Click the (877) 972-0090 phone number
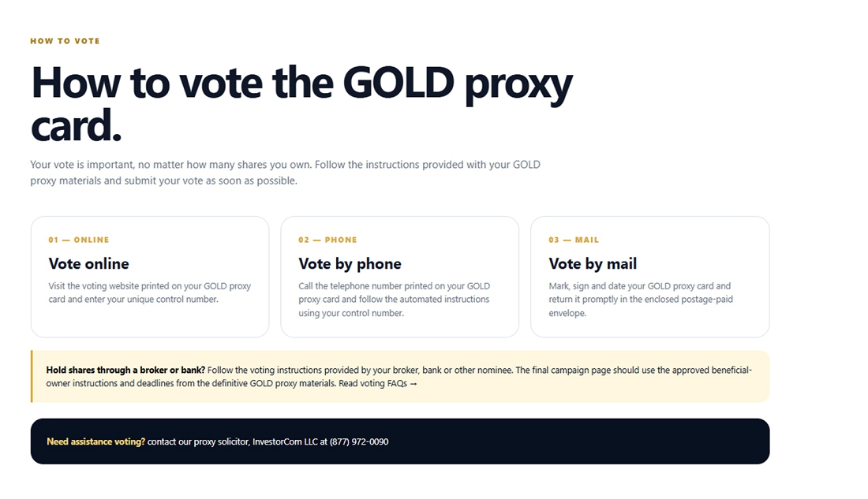 point(359,441)
